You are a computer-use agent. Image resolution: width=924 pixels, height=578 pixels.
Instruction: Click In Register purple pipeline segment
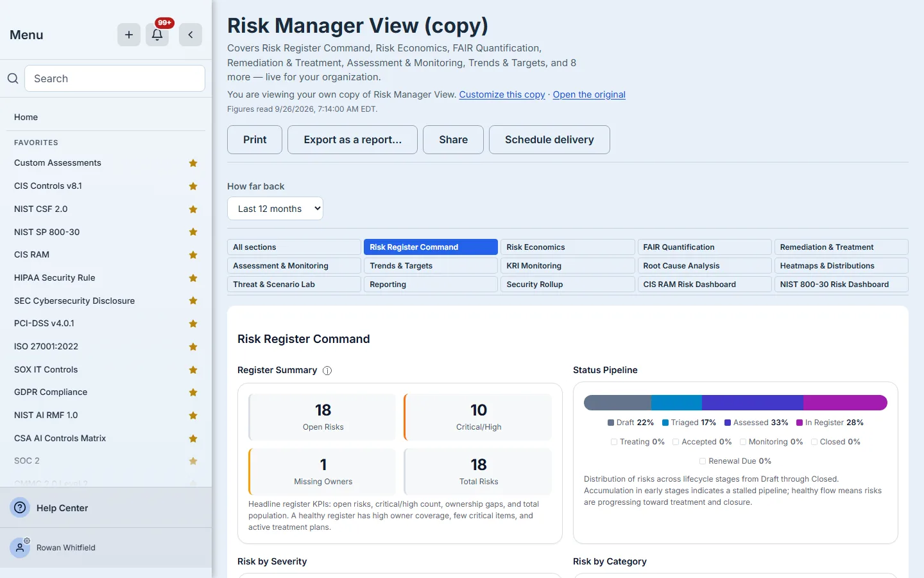845,403
